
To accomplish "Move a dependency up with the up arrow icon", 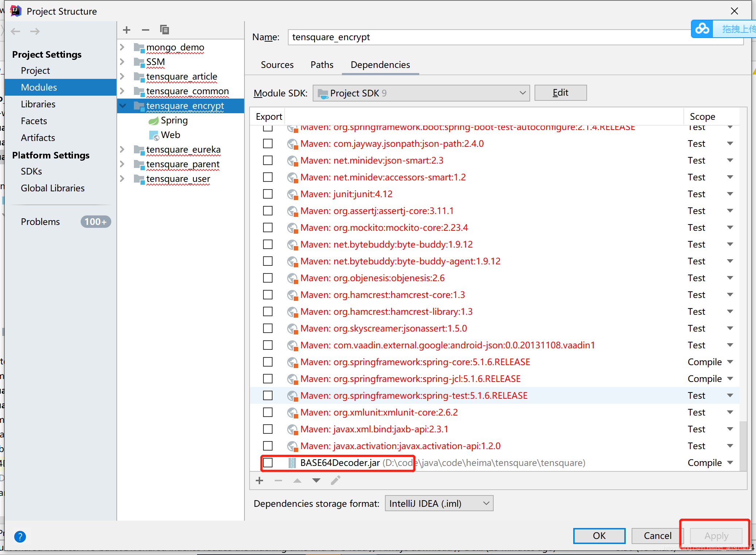I will click(297, 481).
